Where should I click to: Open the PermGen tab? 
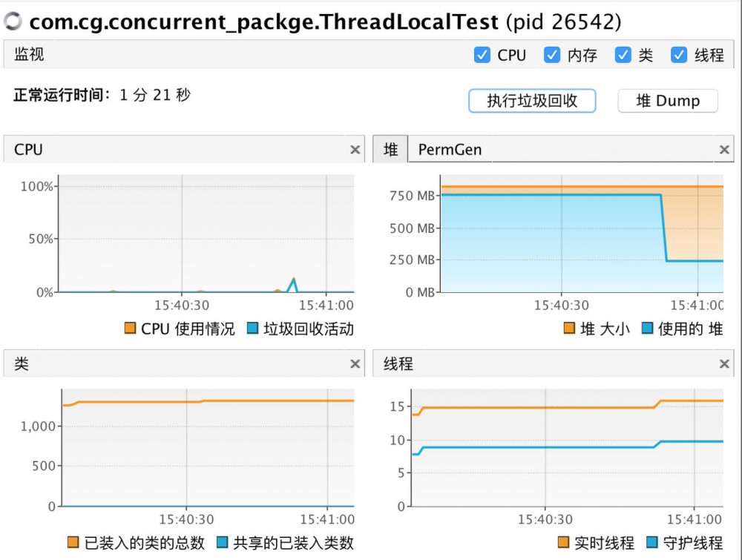pyautogui.click(x=449, y=149)
